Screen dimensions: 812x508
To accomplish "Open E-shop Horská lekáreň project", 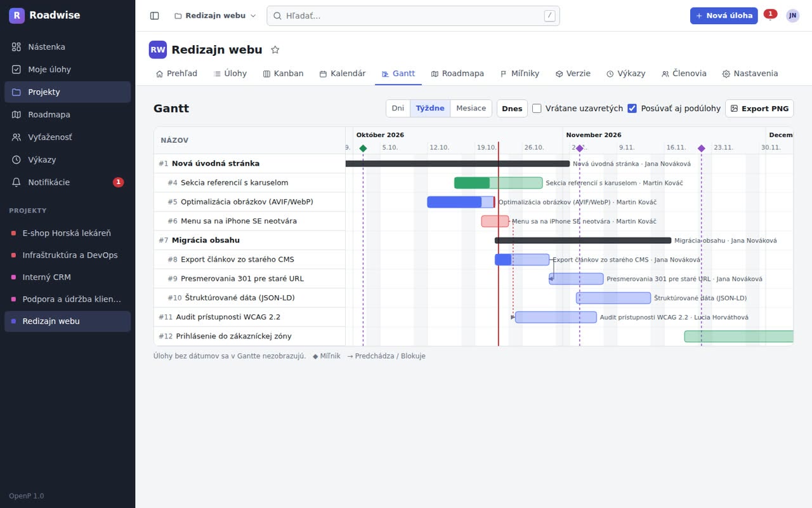I will pyautogui.click(x=68, y=233).
